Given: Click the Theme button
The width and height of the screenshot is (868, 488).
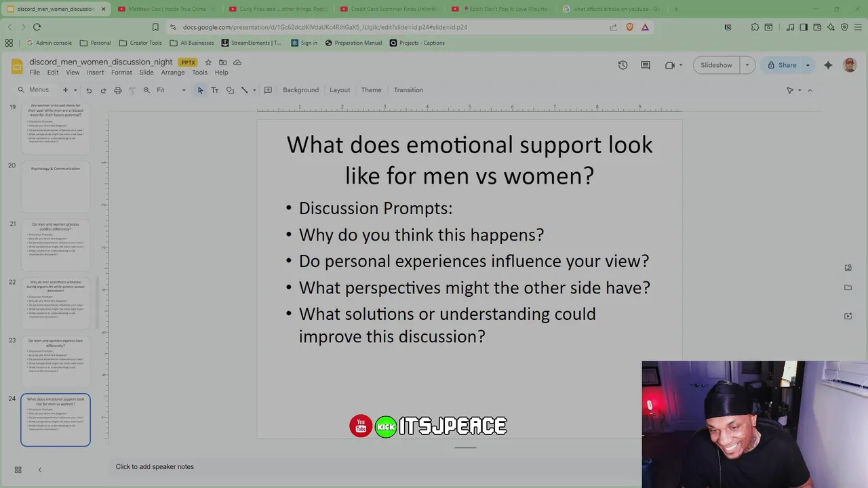Looking at the screenshot, I should tap(371, 90).
